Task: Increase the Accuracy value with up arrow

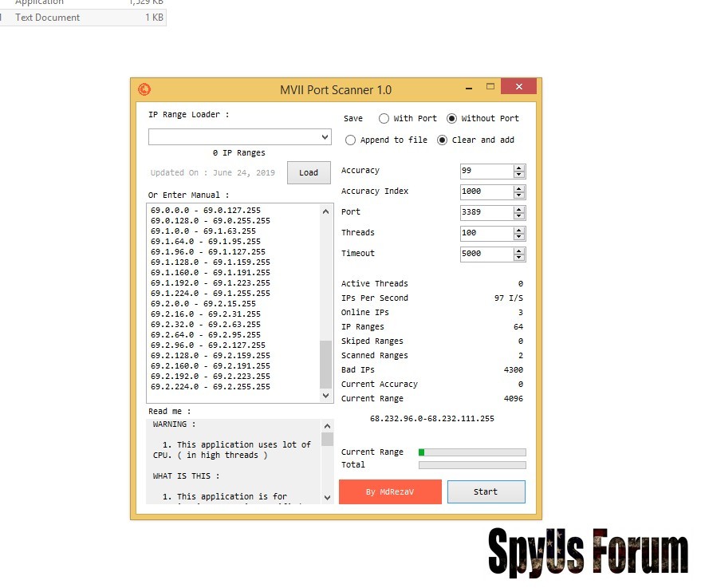Action: (519, 168)
